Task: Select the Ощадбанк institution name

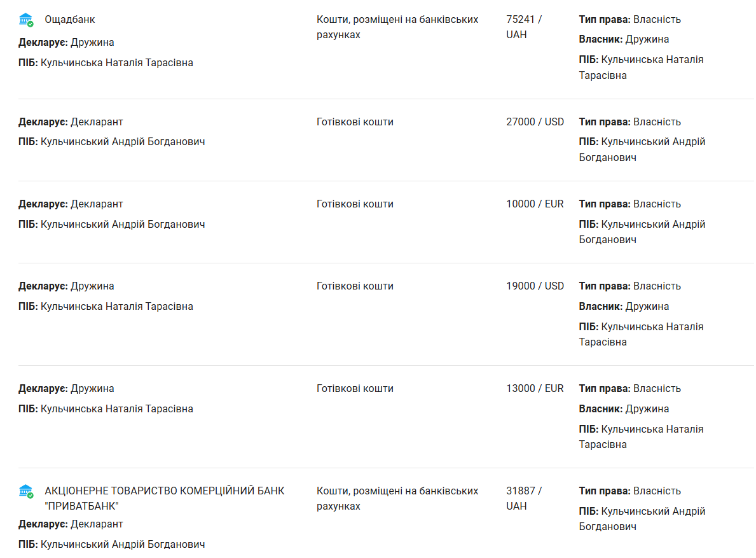Action: click(x=70, y=20)
